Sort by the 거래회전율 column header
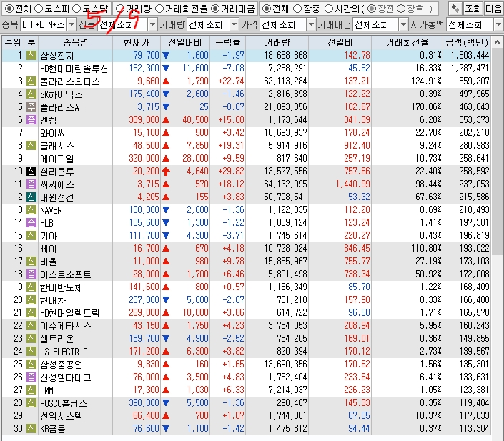The width and height of the screenshot is (504, 441). point(407,42)
